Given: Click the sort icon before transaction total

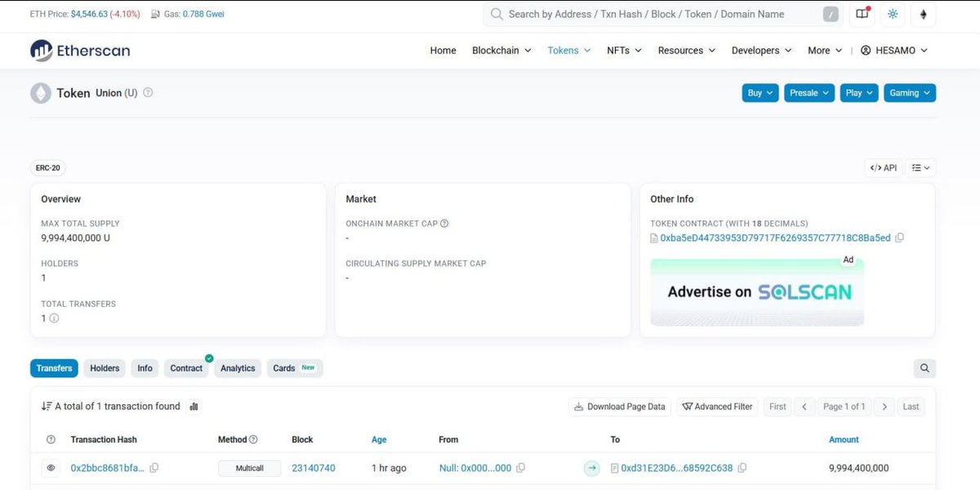Looking at the screenshot, I should 47,406.
